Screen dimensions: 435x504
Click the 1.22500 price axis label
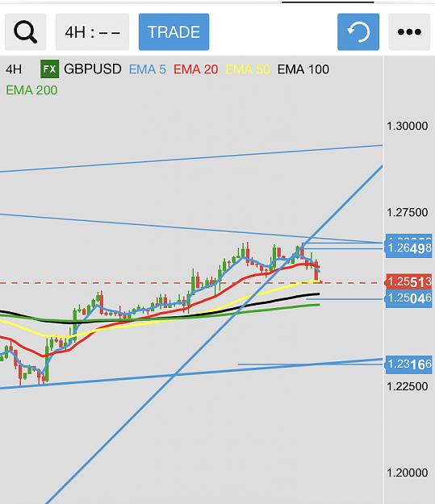coord(408,386)
